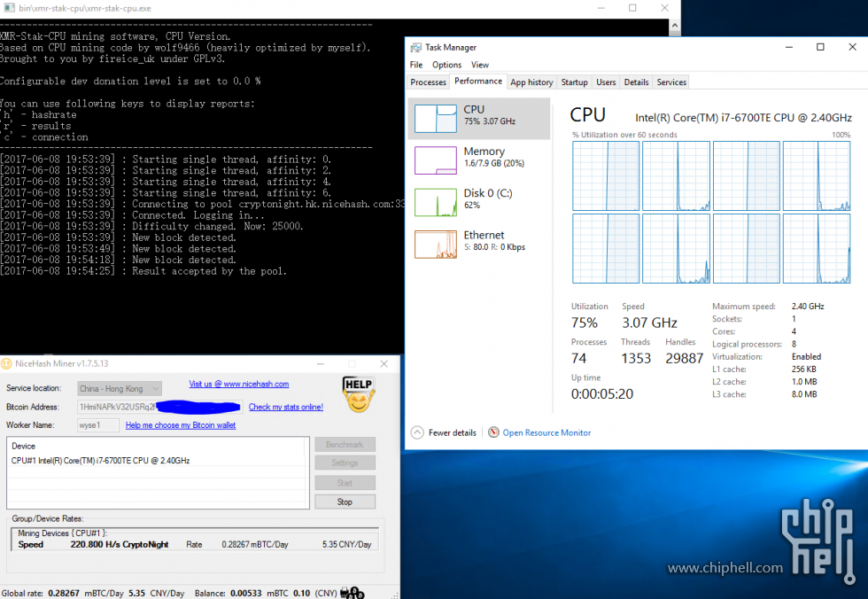
Task: Open the NiceHash HELP smiley icon
Action: click(x=359, y=394)
